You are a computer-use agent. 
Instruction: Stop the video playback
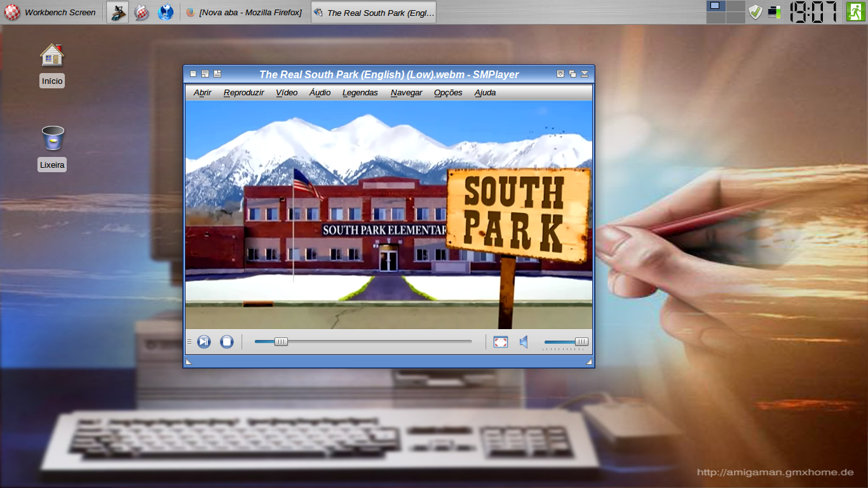[x=227, y=342]
